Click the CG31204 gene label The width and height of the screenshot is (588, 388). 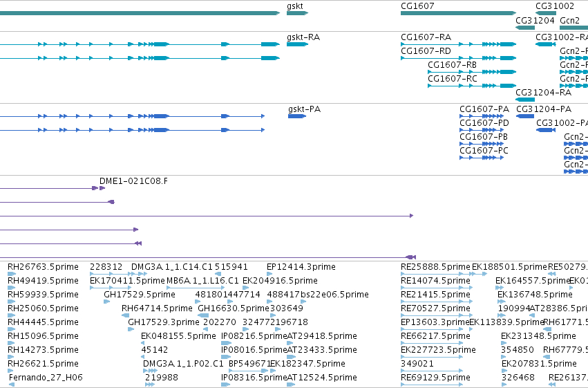tap(535, 20)
